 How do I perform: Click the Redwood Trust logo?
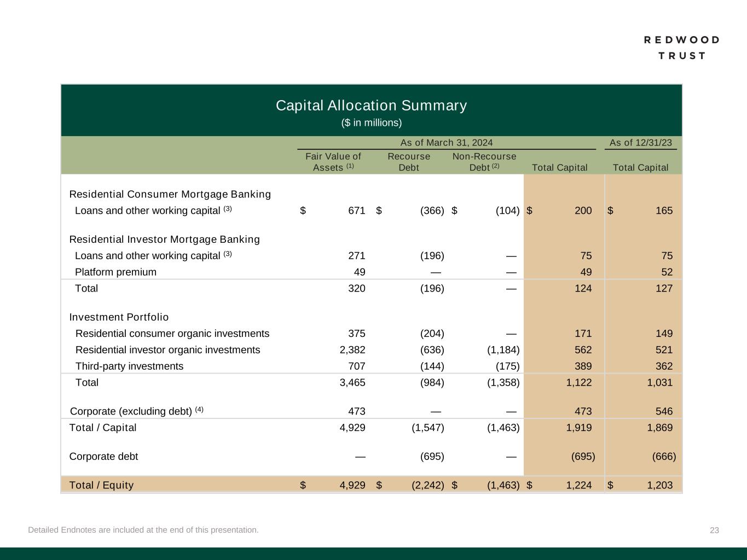click(x=681, y=48)
